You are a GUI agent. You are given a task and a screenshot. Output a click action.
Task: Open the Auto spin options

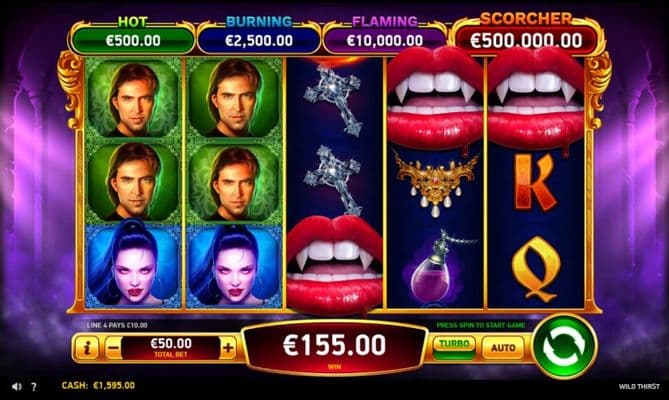[503, 348]
